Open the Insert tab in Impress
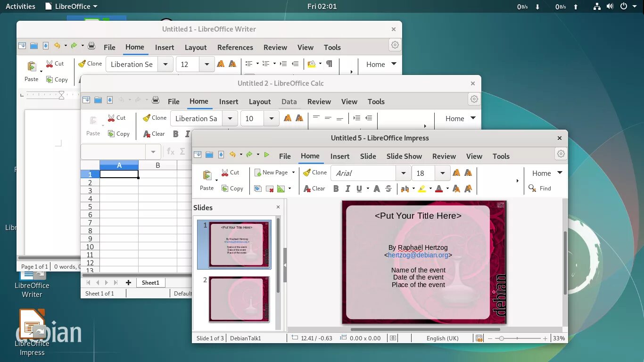Screen dimensions: 644x362 [x=340, y=156]
